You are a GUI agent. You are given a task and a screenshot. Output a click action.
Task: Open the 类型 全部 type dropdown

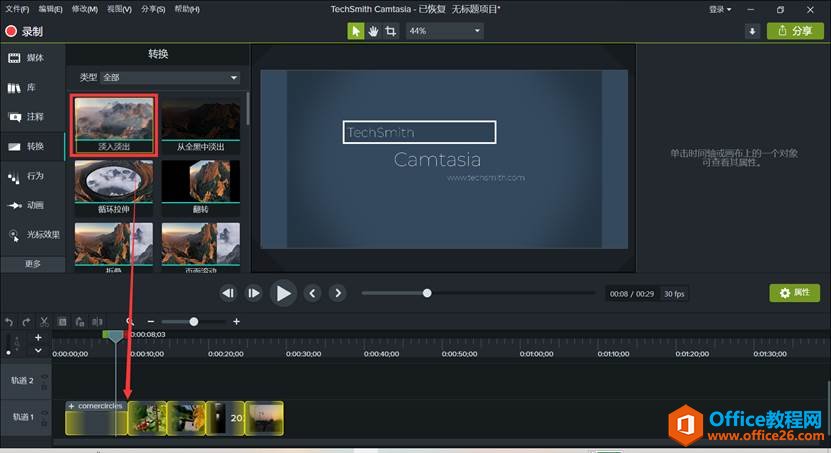point(171,77)
